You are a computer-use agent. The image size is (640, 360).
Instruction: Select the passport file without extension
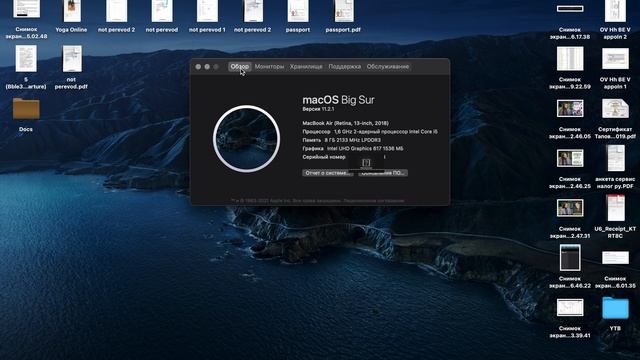click(298, 11)
